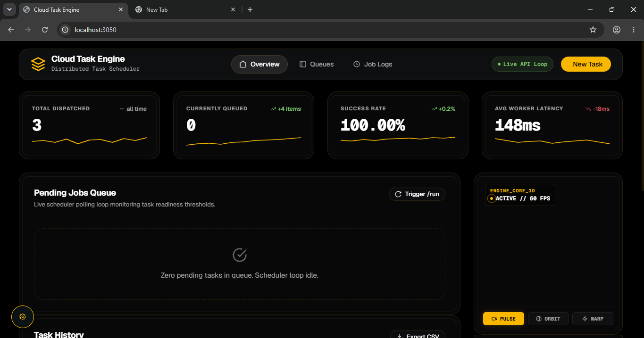Open the tab search dropdown arrow
This screenshot has height=338, width=644.
coord(9,9)
